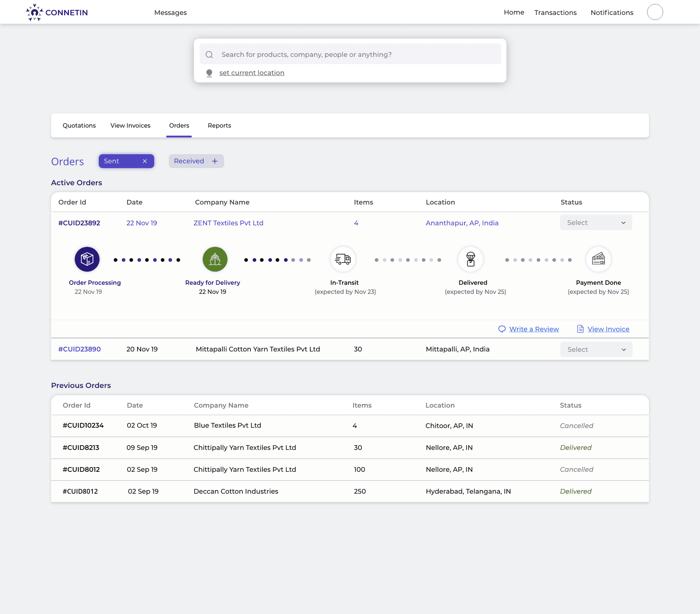The height and width of the screenshot is (614, 700).
Task: Click the Order Processing box icon
Action: coord(87,259)
